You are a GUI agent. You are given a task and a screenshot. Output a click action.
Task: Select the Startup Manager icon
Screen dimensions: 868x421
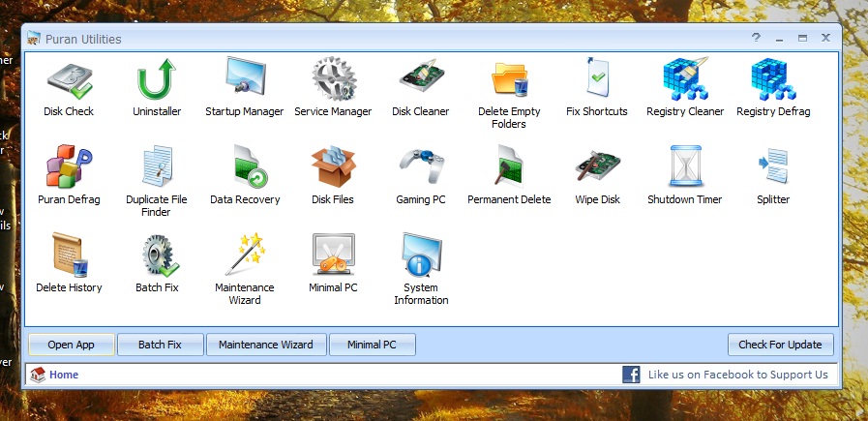tap(245, 79)
